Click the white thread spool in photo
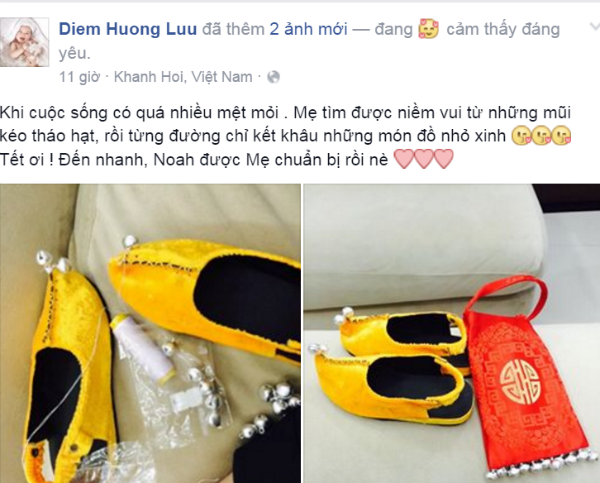Screen dimensions: 600x483 (142, 348)
